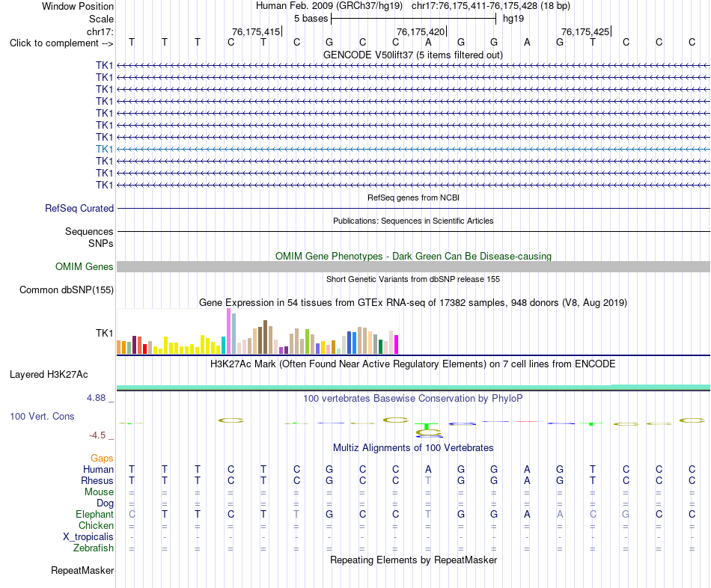Click the Rhesus alignment row label
This screenshot has width=711, height=588.
(97, 480)
